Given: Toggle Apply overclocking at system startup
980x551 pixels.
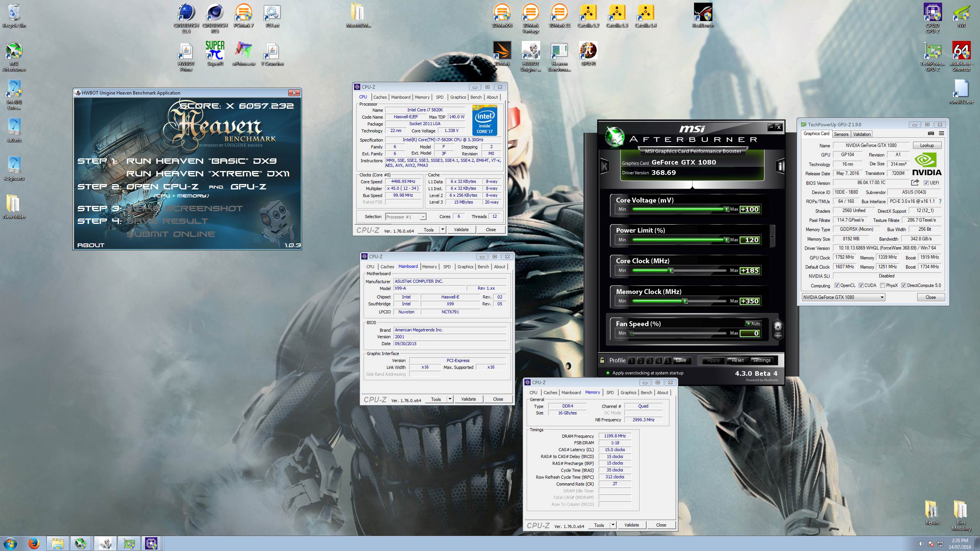Looking at the screenshot, I should tap(608, 373).
